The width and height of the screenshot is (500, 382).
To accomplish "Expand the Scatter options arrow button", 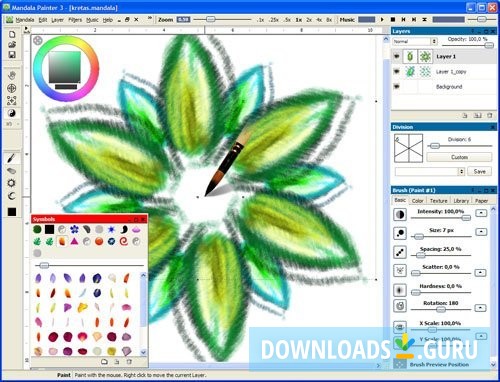I will click(x=480, y=273).
